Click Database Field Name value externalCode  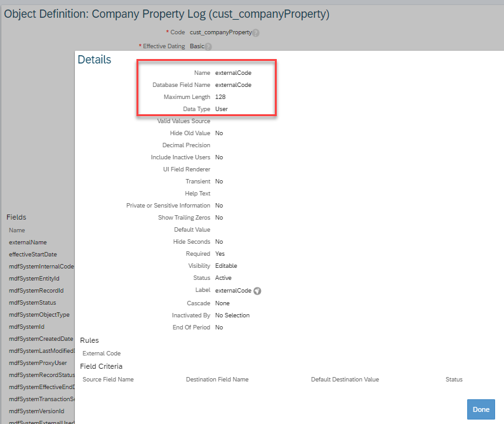[x=234, y=85]
